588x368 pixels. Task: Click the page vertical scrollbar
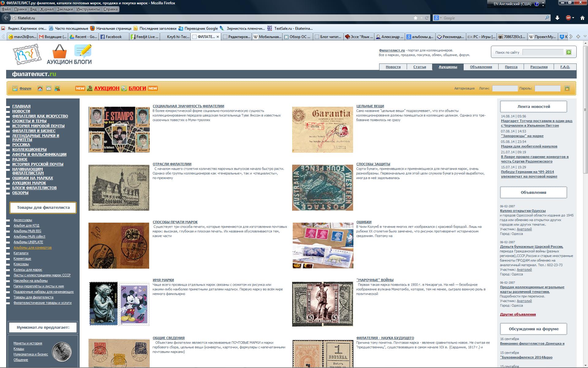pos(585,110)
